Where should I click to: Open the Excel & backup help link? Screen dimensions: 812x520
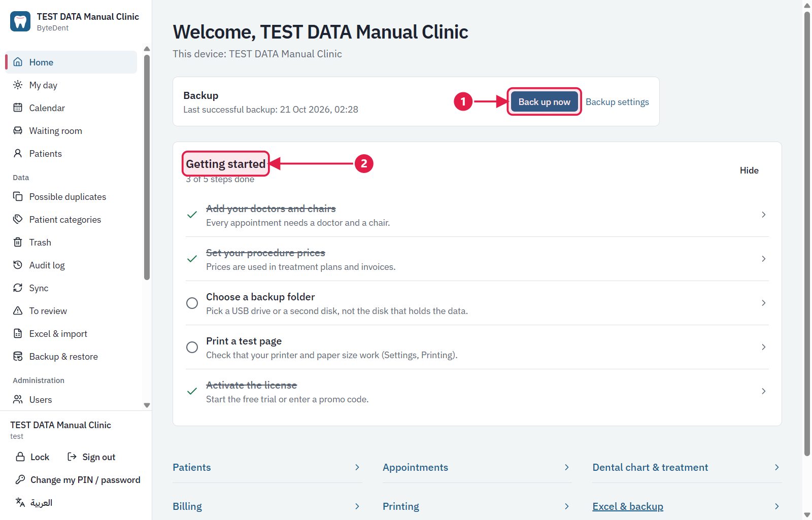click(628, 506)
